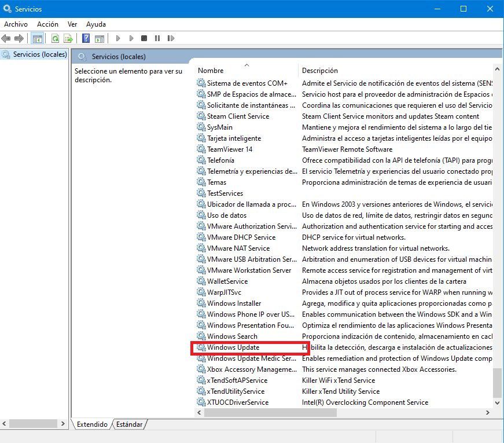
Task: Select VMware Workstation Server row
Action: pyautogui.click(x=344, y=270)
